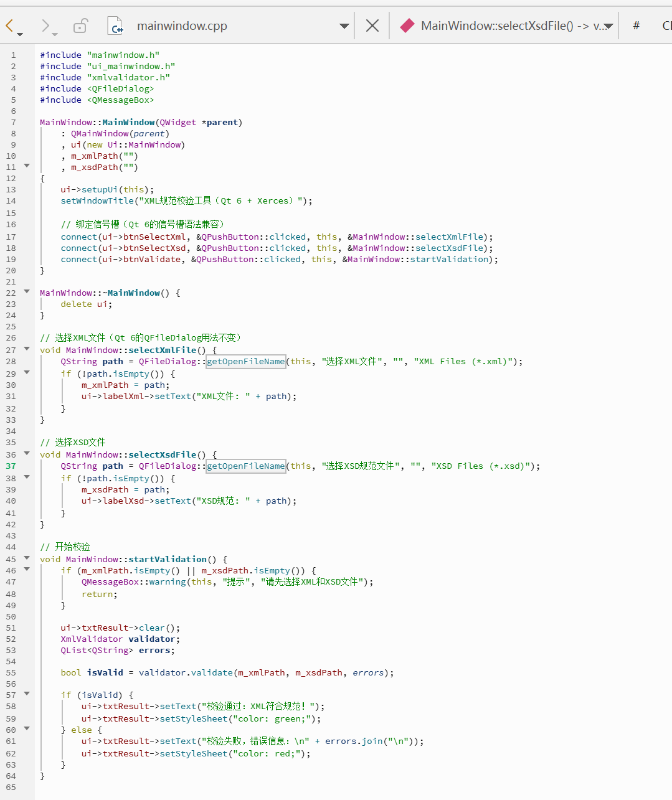The image size is (672, 800).
Task: Collapse selectXsdFile fold at line 36
Action: click(27, 453)
